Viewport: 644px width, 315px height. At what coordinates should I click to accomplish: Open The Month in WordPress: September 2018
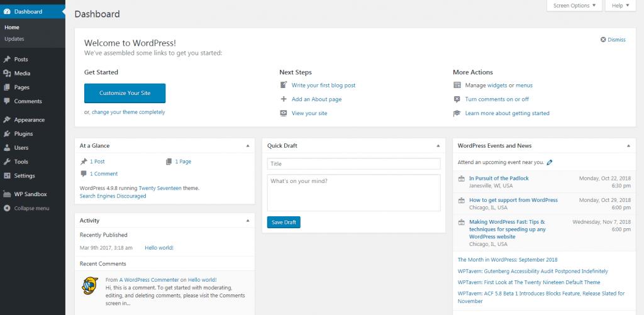508,260
